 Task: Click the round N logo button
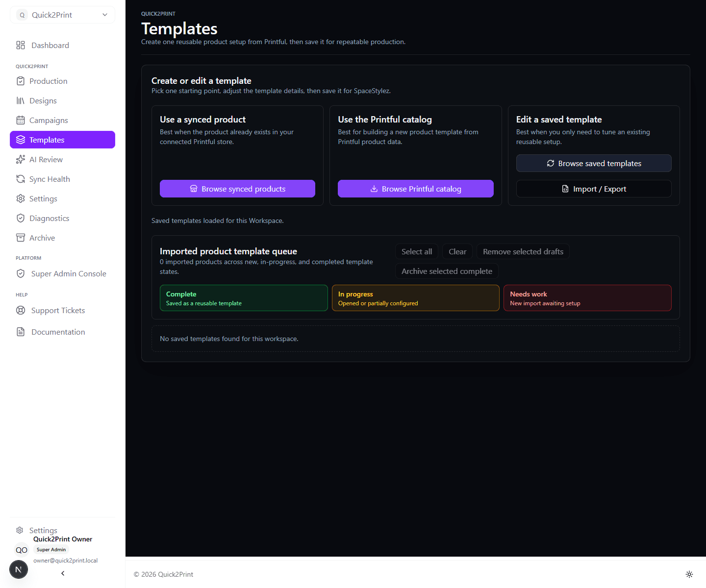[x=19, y=569]
